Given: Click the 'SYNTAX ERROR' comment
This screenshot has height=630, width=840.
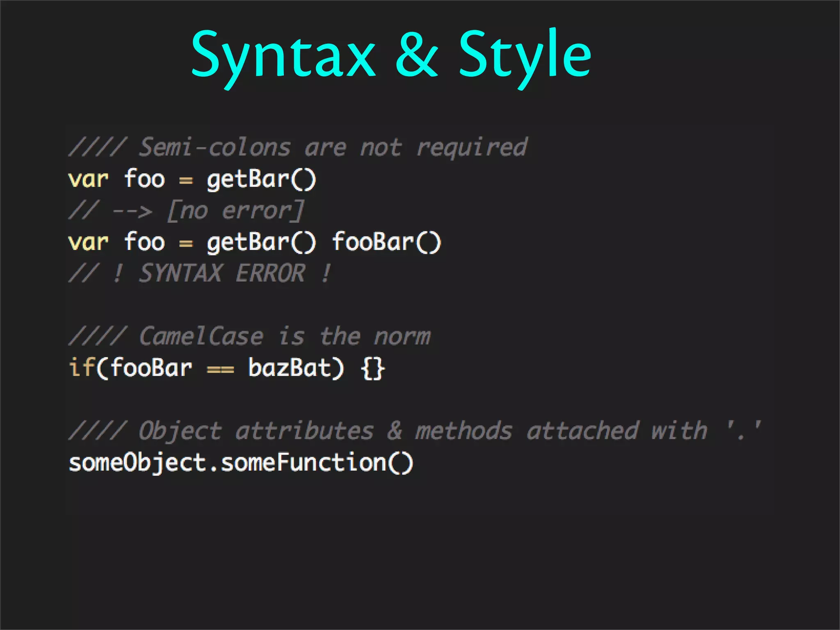Looking at the screenshot, I should coord(222,273).
